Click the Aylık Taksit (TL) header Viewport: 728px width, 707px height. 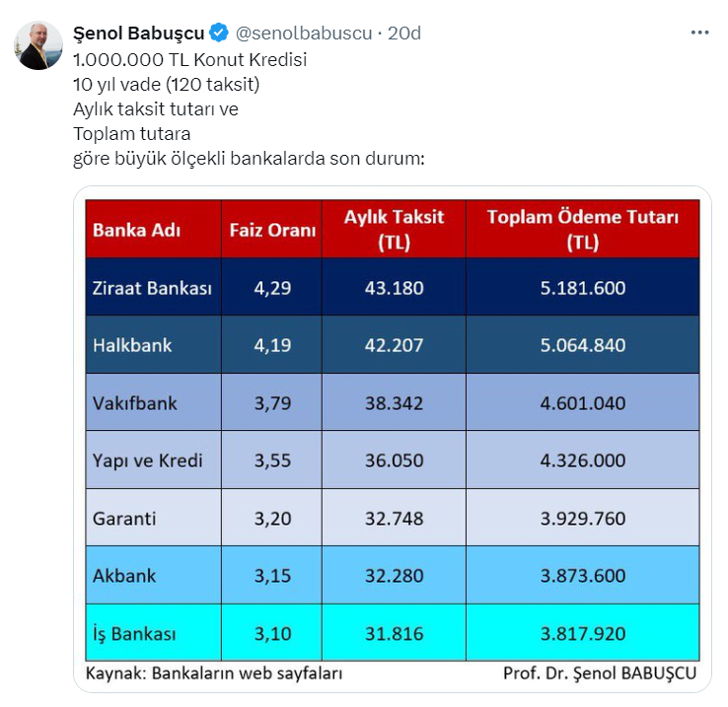click(x=394, y=230)
